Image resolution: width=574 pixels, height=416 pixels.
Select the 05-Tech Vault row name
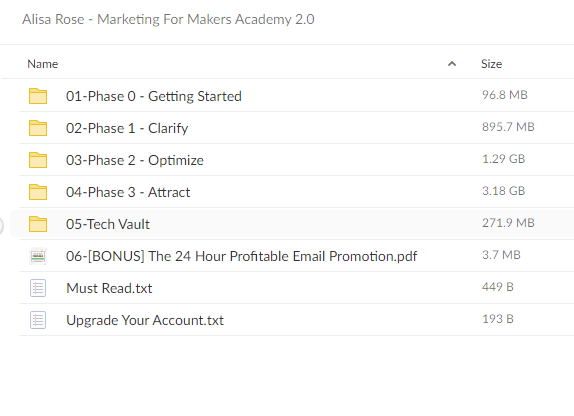108,224
